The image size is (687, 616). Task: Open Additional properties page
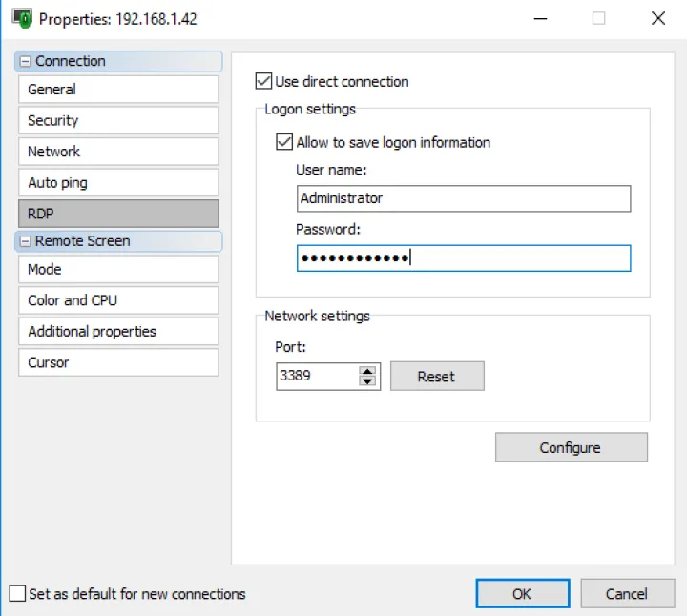(117, 332)
